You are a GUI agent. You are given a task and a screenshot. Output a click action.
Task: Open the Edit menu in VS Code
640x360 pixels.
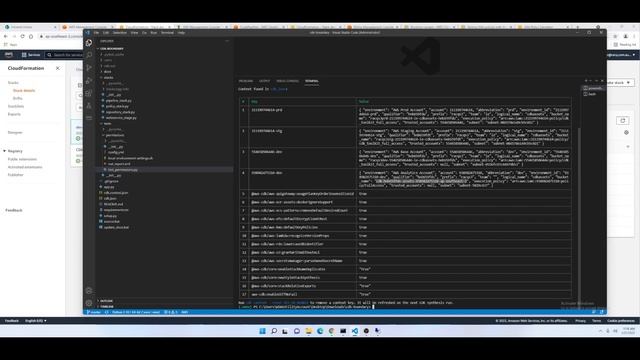click(x=106, y=33)
